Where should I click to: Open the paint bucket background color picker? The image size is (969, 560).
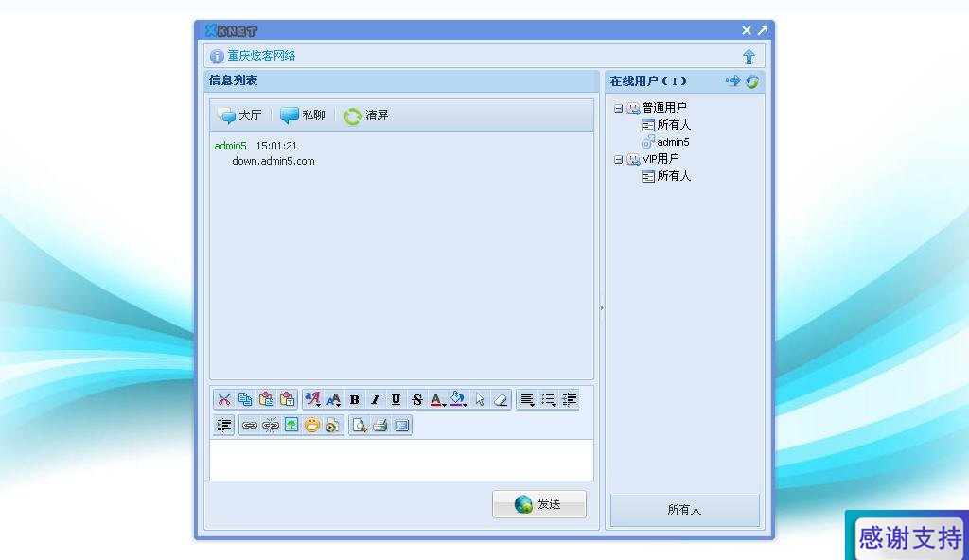coord(459,399)
